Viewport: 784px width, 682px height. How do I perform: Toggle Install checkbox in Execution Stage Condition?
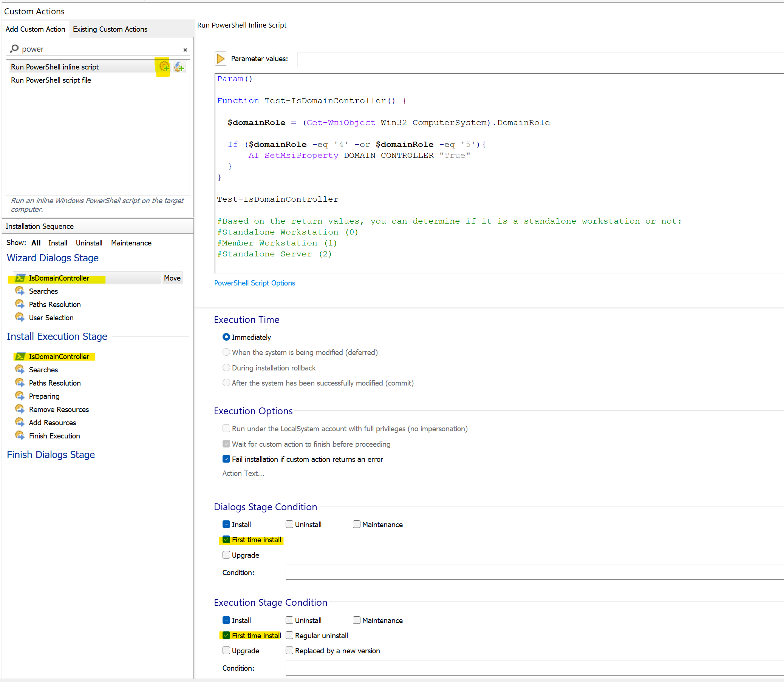coord(226,620)
